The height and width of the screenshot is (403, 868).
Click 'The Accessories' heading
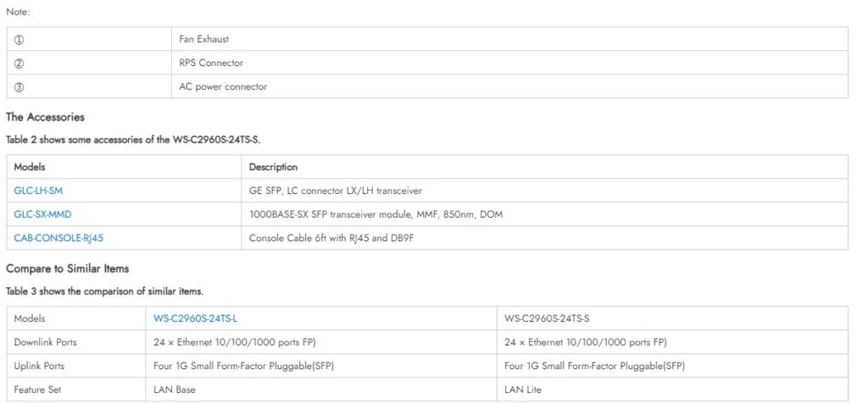[x=45, y=117]
